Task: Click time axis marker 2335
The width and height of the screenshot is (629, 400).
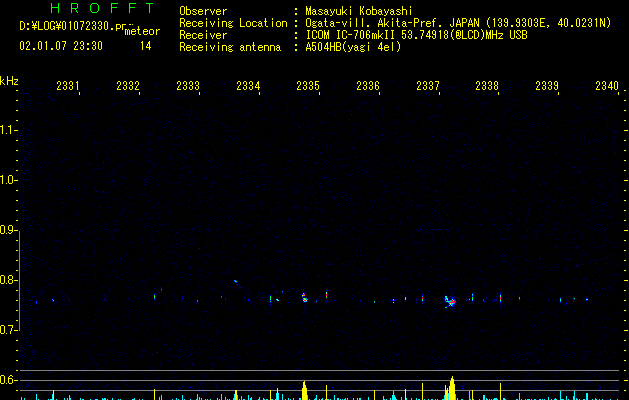Action: 308,86
